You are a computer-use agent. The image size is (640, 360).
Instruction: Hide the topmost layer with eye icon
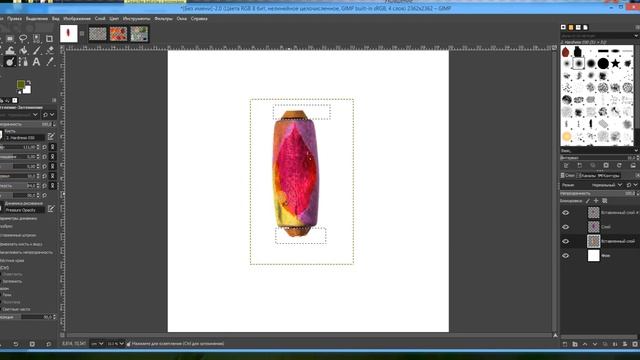[x=565, y=213]
